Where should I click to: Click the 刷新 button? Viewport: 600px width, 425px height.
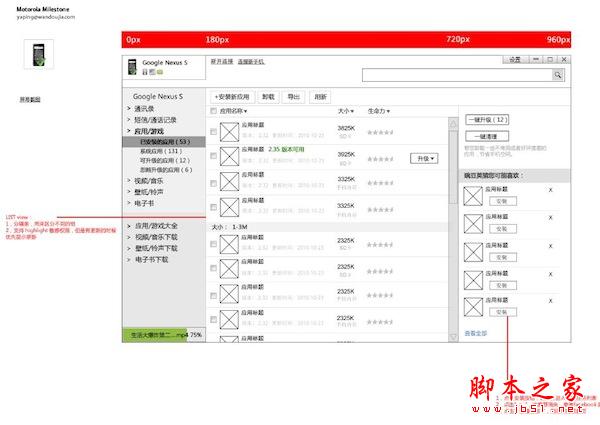coord(320,97)
